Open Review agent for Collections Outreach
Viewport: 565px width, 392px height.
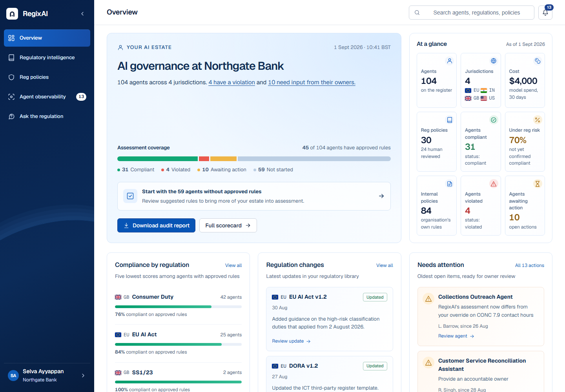[456, 336]
